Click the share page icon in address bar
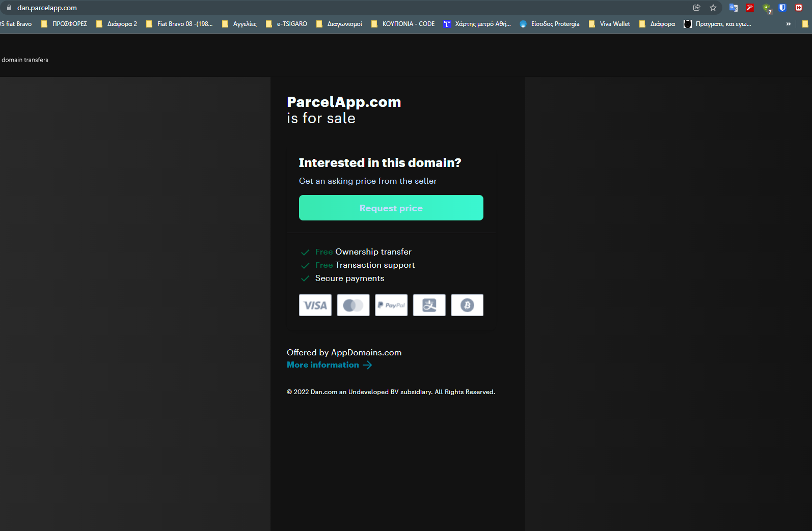This screenshot has height=531, width=812. click(696, 8)
